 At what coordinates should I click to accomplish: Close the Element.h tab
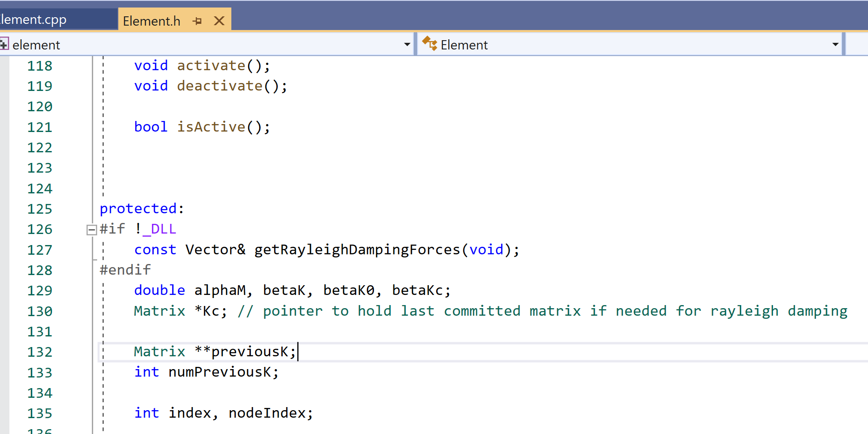click(219, 19)
